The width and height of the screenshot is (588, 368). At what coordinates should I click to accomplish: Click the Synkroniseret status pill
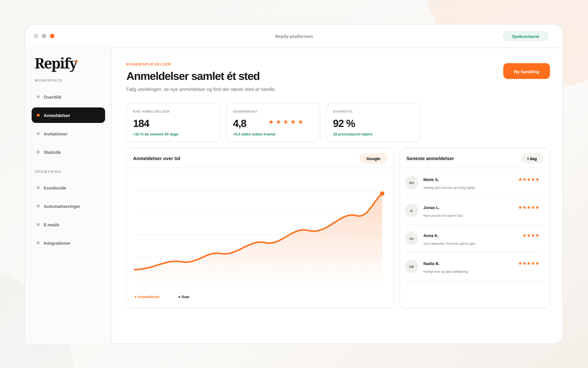coord(525,36)
